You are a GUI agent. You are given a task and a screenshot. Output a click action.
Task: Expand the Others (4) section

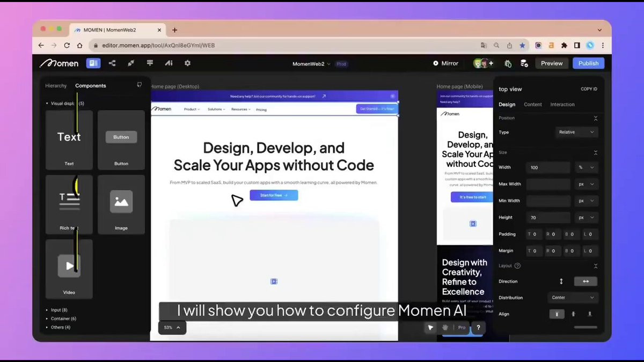[58, 327]
